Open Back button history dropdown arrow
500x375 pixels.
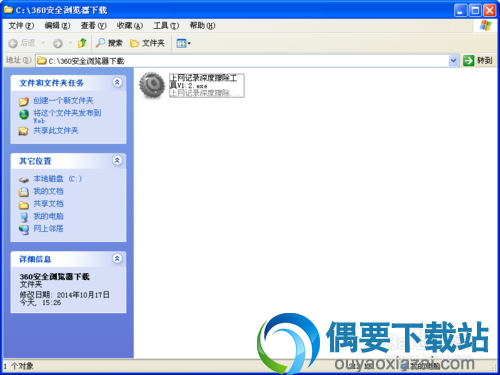(x=43, y=43)
